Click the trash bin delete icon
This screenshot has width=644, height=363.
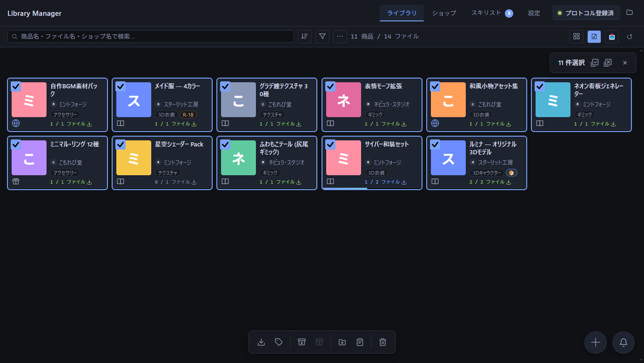coord(382,342)
